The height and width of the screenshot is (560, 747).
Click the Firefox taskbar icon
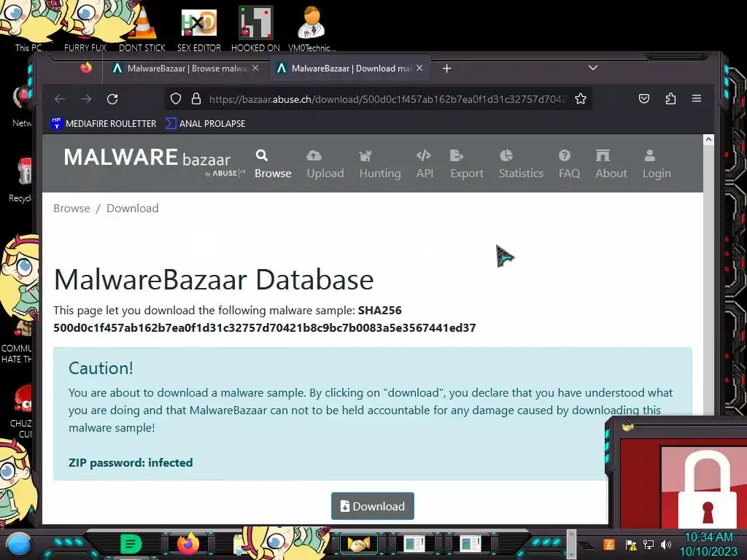pos(188,544)
